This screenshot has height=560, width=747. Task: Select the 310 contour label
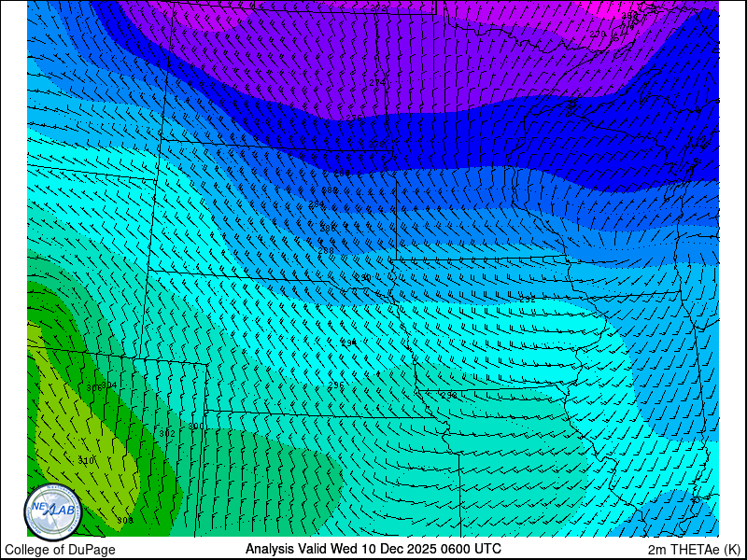pos(86,460)
